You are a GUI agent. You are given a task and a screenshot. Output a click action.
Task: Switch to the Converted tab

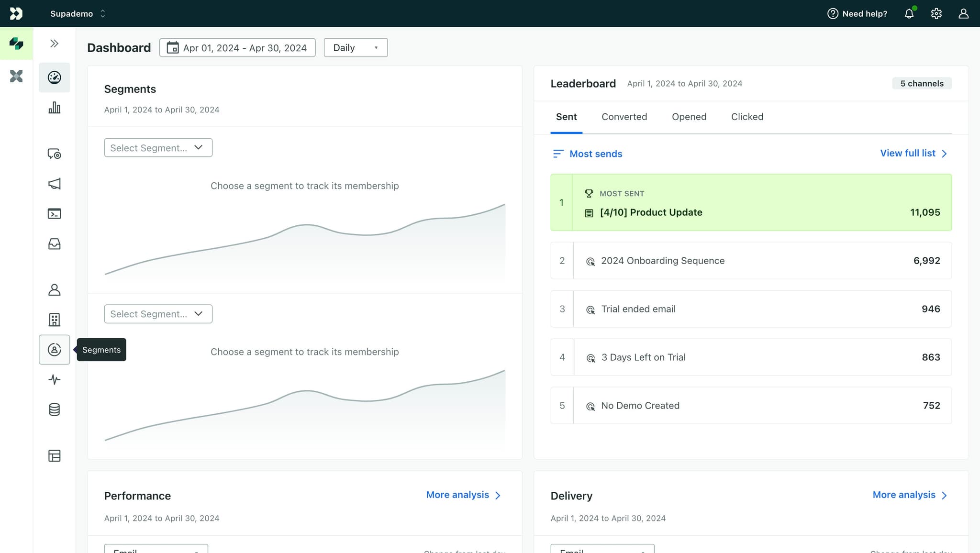[x=624, y=117]
